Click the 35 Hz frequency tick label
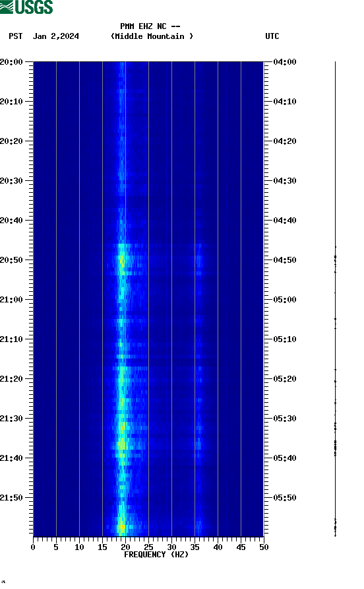Image resolution: width=364 pixels, height=589 pixels. [195, 547]
